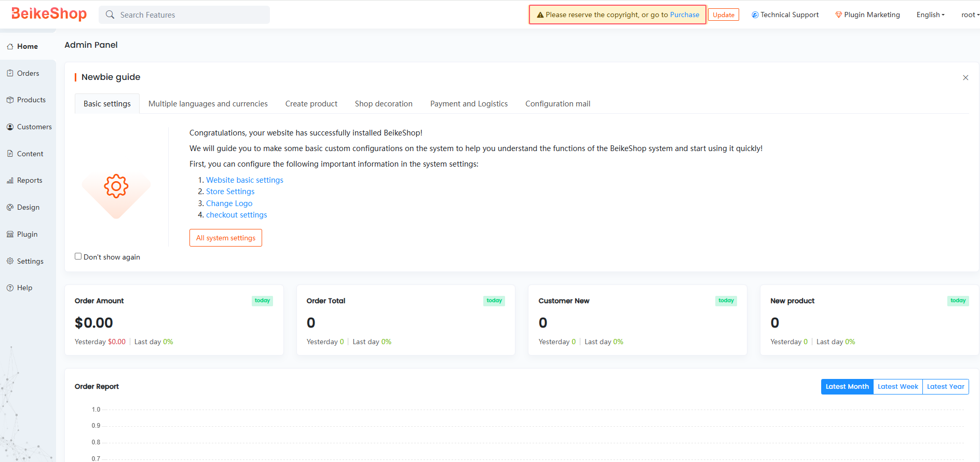Screen dimensions: 980x462
Task: Click the Plugin store icon
Action: (x=10, y=234)
